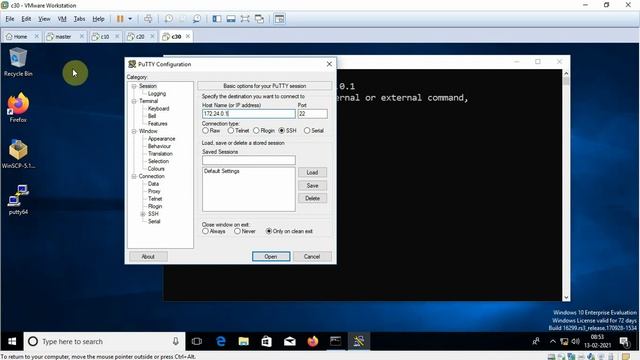Select the Firefox desktop shortcut
Image resolution: width=640 pixels, height=360 pixels.
[x=18, y=108]
